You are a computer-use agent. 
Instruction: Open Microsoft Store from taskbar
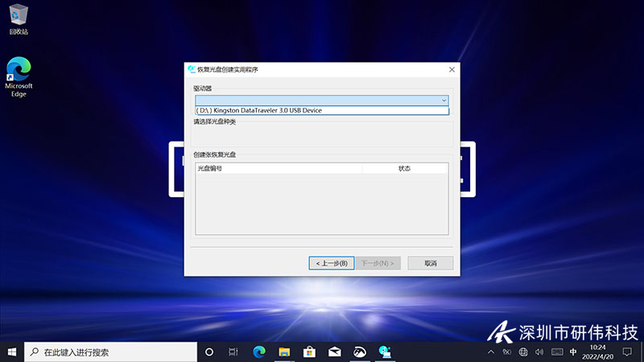tap(309, 352)
